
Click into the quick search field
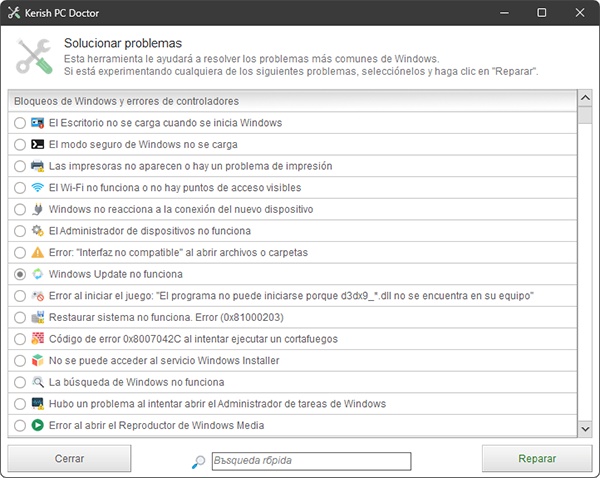(311, 461)
